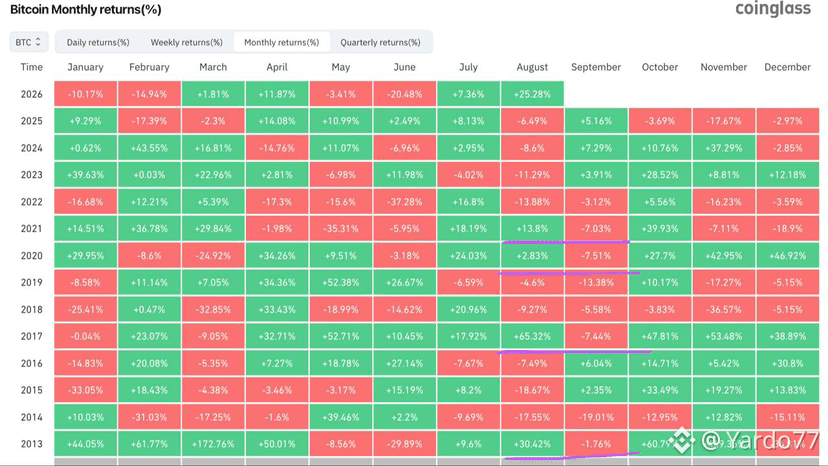The width and height of the screenshot is (828, 466).
Task: Click the February column header
Action: [x=149, y=67]
